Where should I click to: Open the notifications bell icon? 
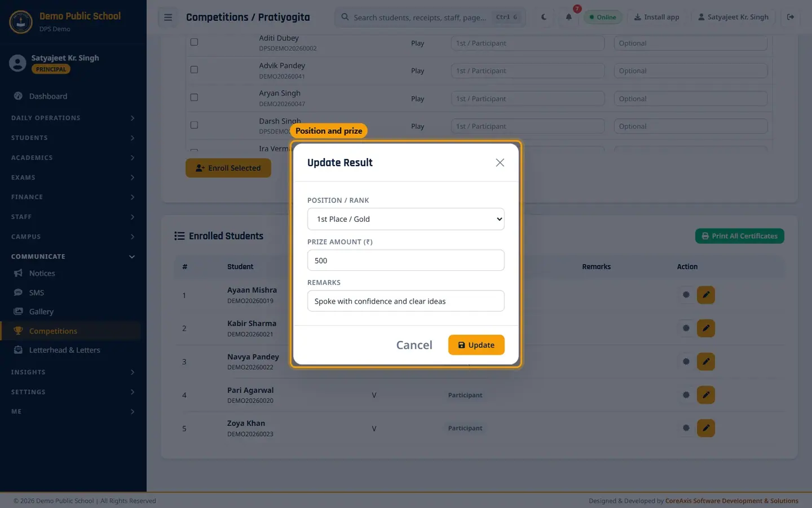pos(568,17)
